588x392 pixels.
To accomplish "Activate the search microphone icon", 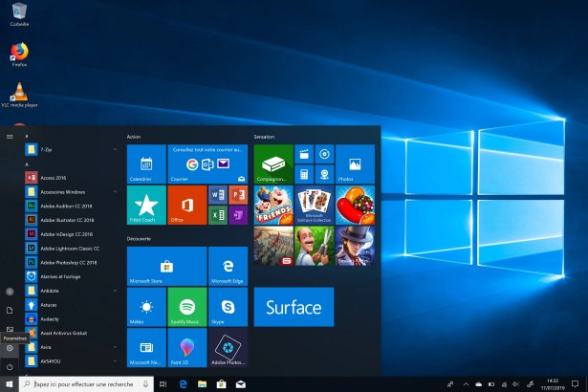I will point(145,384).
